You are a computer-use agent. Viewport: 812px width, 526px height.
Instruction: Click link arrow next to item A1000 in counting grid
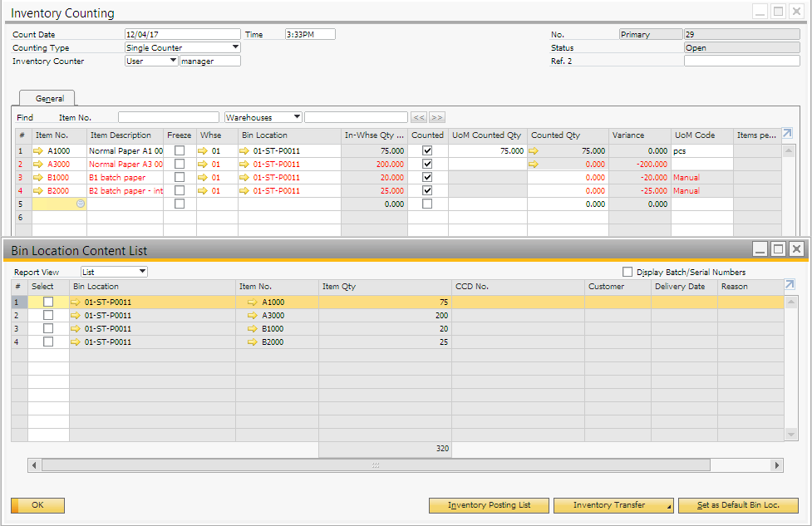(x=38, y=151)
